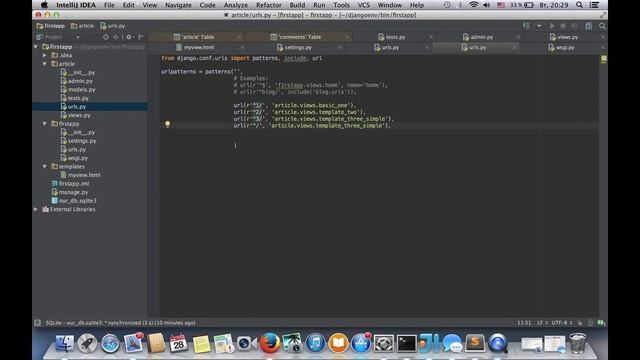
Task: Hide the Project tool window
Action: (141, 37)
